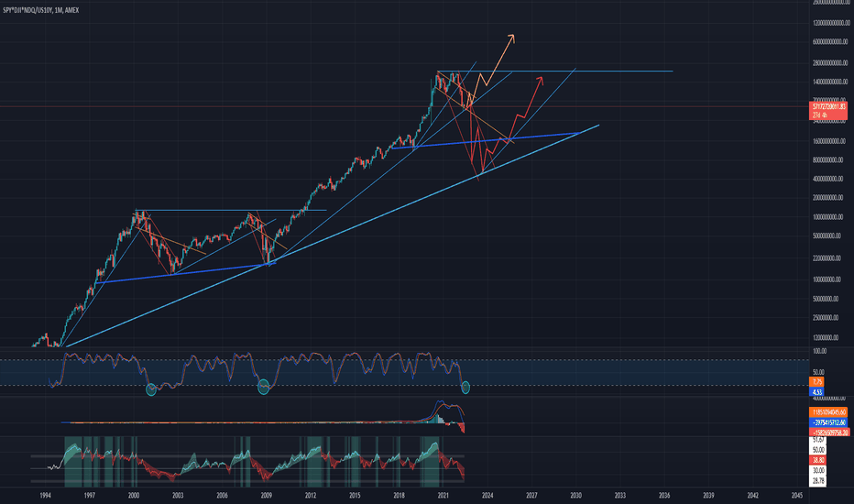Select the teal circle on stochastic near 2009
This screenshot has height=504, width=854.
click(264, 387)
